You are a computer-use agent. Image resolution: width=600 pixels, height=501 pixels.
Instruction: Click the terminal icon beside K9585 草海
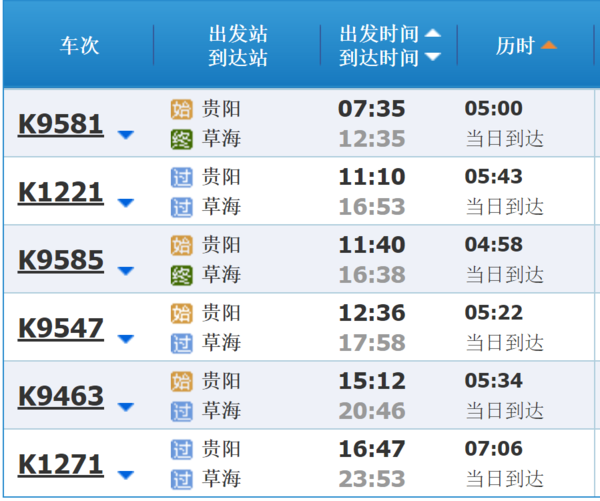pos(181,275)
